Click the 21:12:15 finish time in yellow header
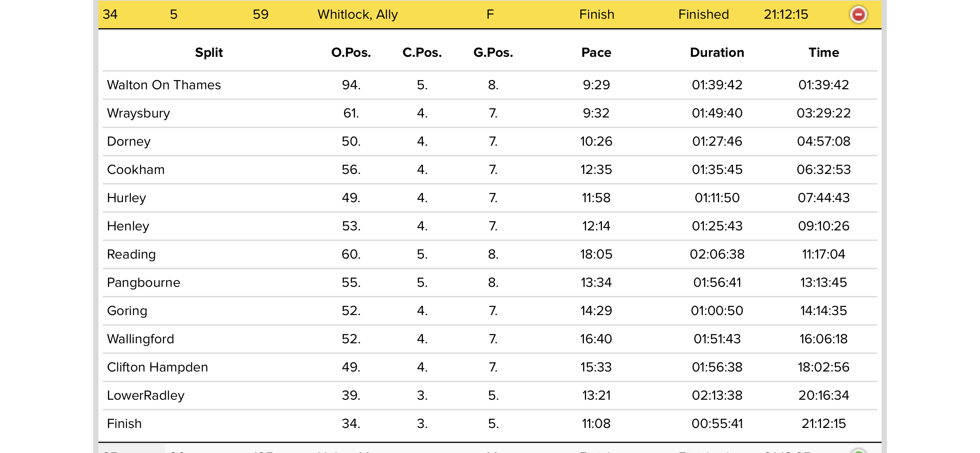The width and height of the screenshot is (980, 453). pos(786,15)
